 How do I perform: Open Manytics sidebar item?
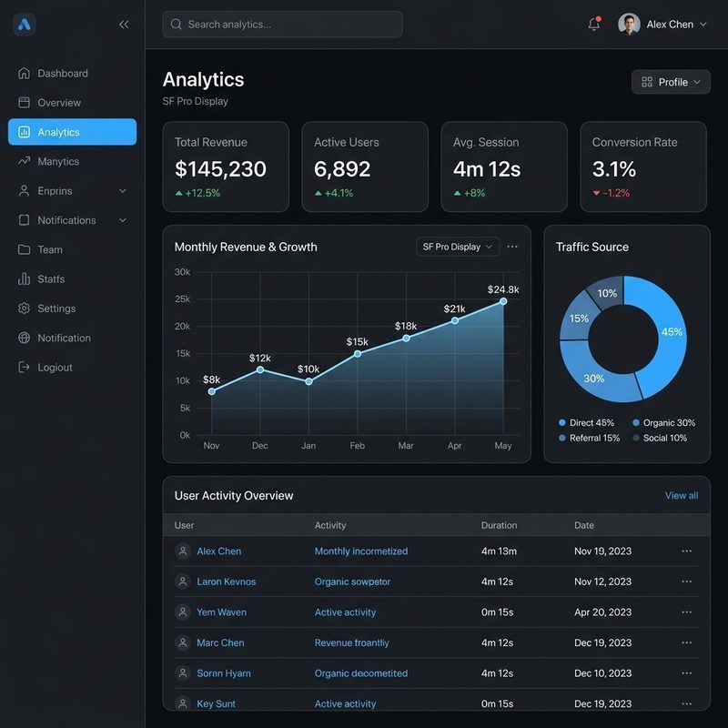tap(73, 162)
